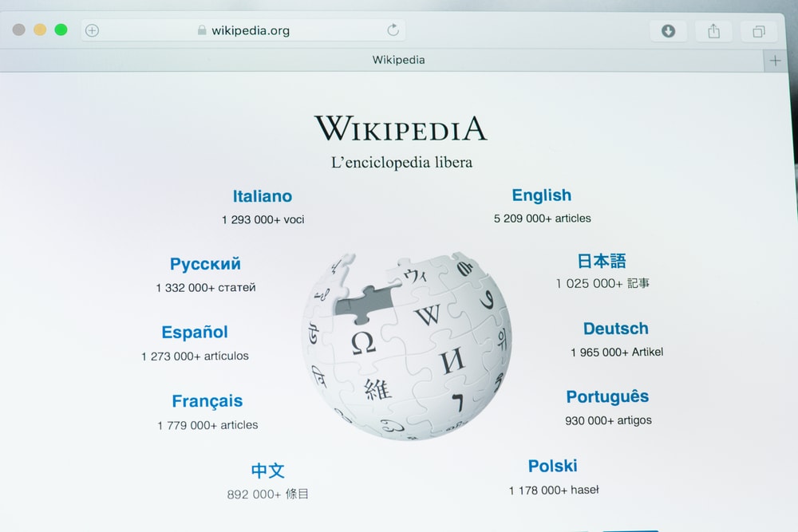This screenshot has width=798, height=532.
Task: Open the Share menu icon
Action: tap(713, 31)
